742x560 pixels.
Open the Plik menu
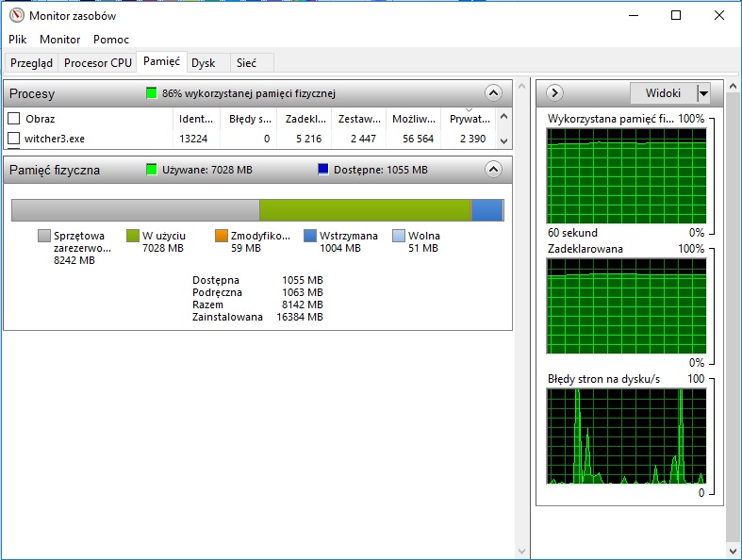pyautogui.click(x=18, y=40)
